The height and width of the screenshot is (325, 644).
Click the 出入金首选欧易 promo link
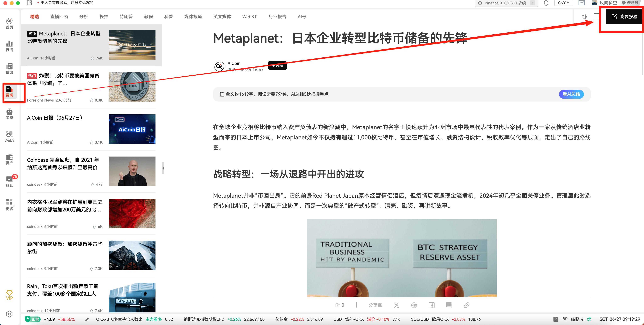[x=67, y=3]
